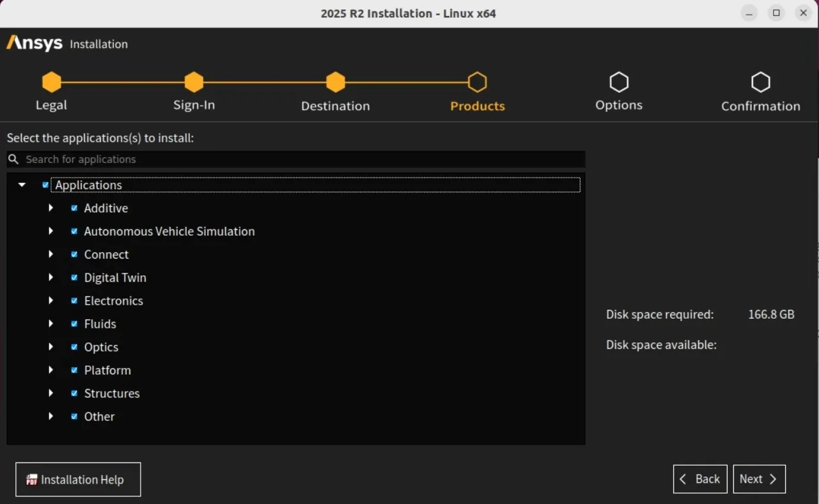819x504 pixels.
Task: Uncheck the Other checkbox
Action: tap(74, 416)
